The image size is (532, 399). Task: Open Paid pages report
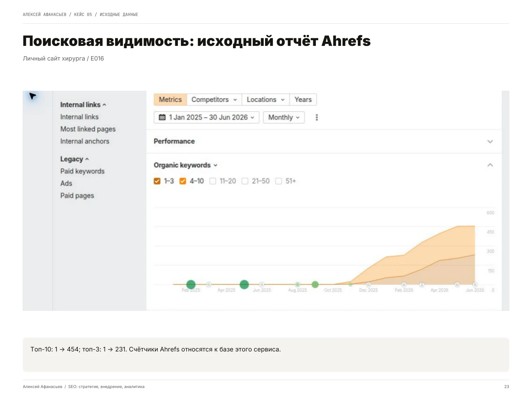[x=77, y=196]
